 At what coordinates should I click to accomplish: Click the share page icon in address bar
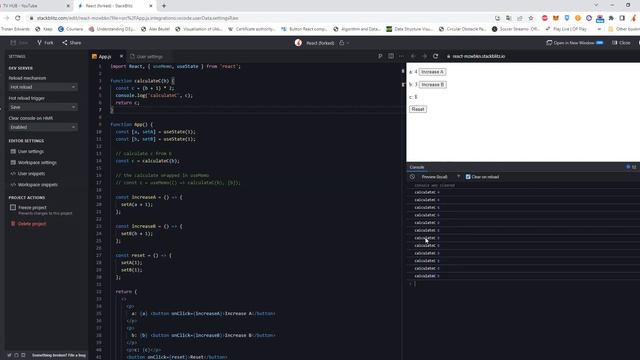[520, 18]
